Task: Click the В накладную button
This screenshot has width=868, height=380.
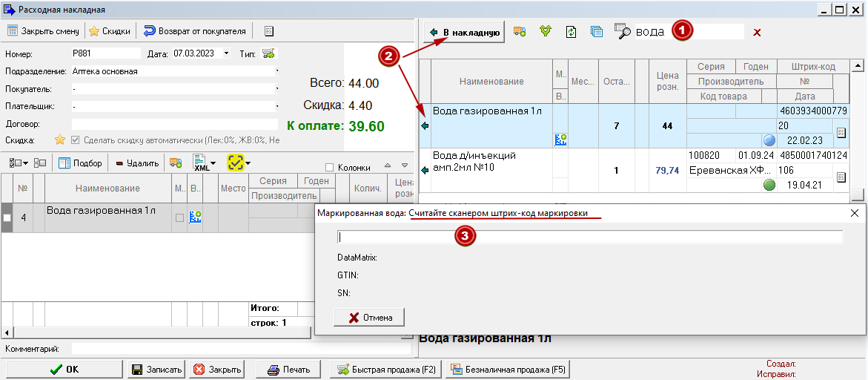Action: [465, 33]
